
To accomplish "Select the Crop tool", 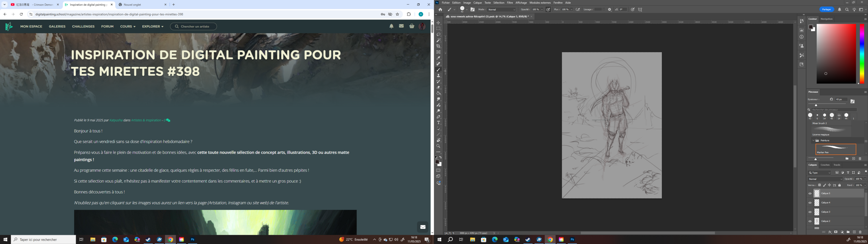I will tap(438, 46).
